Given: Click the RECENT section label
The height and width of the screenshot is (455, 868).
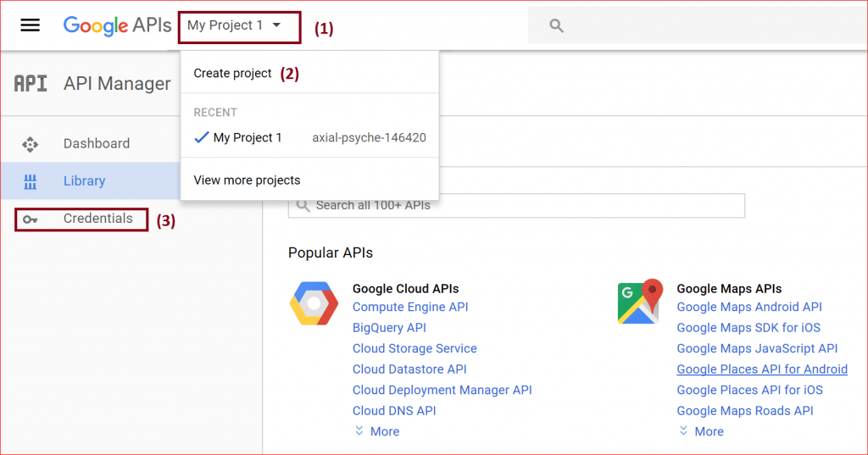Looking at the screenshot, I should [x=215, y=113].
